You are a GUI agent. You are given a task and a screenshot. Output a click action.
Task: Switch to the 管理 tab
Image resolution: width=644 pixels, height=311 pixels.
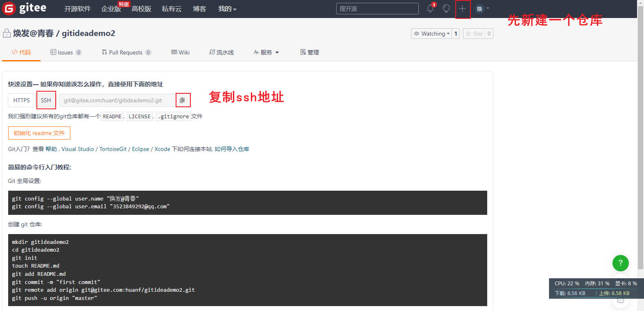(x=310, y=52)
